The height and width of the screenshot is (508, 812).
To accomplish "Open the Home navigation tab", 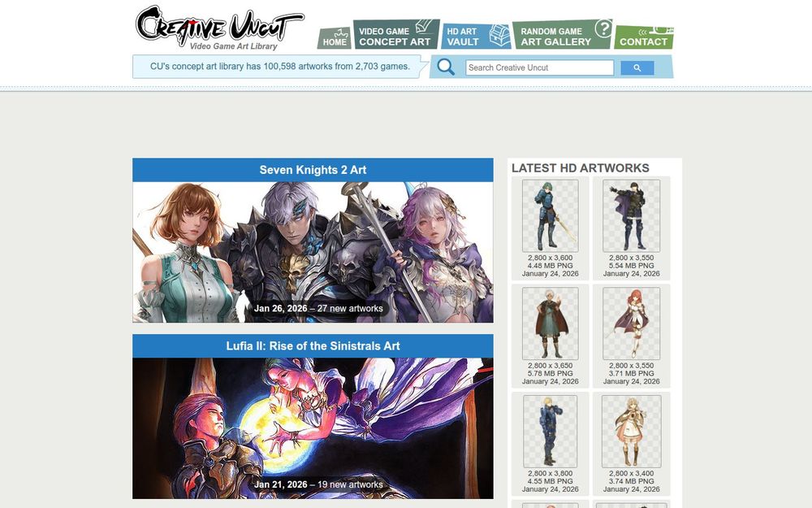I will (335, 38).
